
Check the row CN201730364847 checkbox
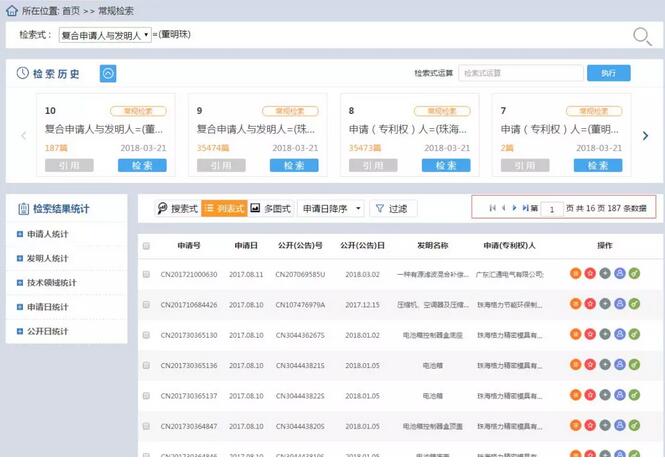(146, 426)
